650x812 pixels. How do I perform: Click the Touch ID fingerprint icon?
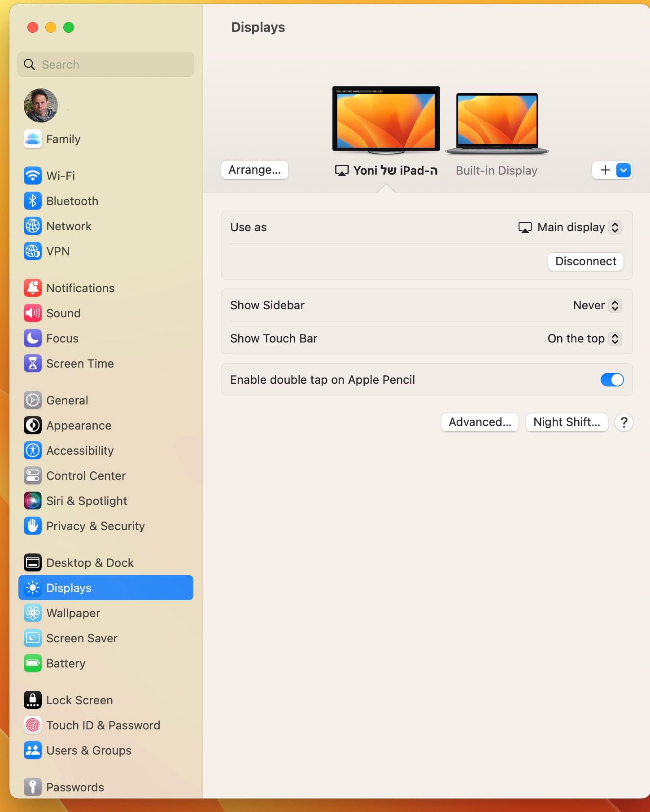pyautogui.click(x=33, y=725)
